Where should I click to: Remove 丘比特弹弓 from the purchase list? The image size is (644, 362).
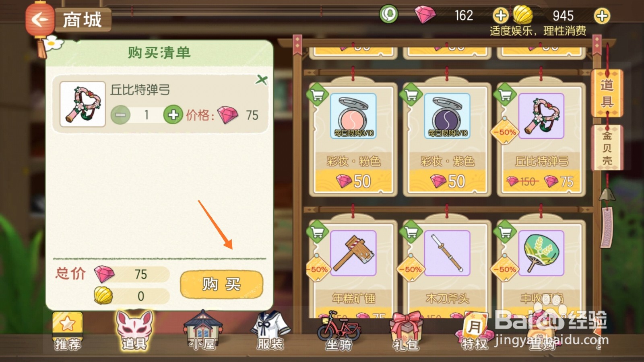click(262, 80)
